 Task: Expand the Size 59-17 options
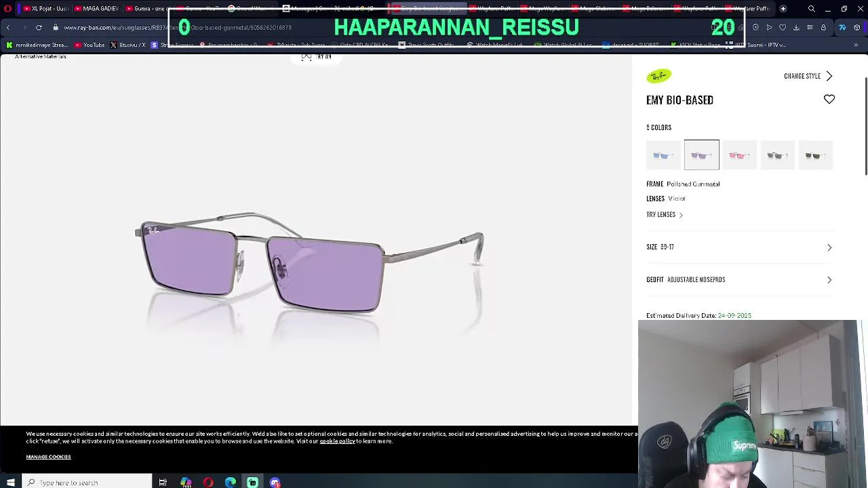click(x=739, y=247)
